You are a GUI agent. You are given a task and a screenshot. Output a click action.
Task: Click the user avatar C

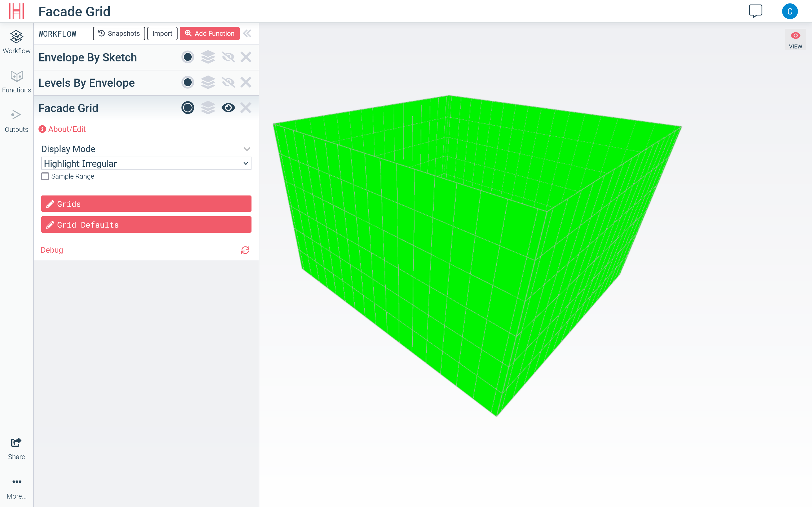[789, 11]
